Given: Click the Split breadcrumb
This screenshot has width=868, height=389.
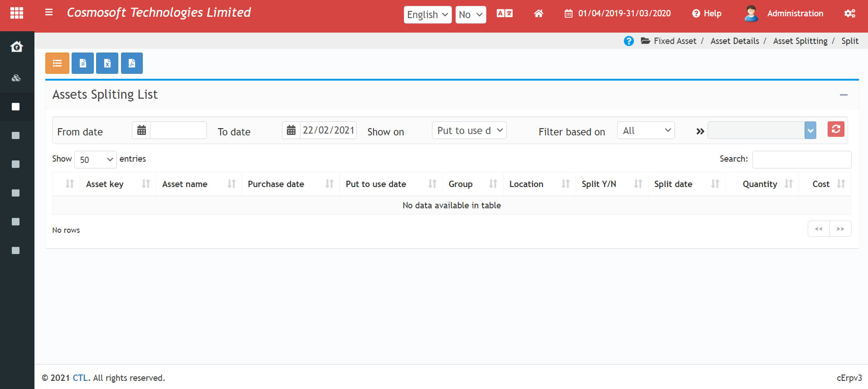Looking at the screenshot, I should coord(850,41).
